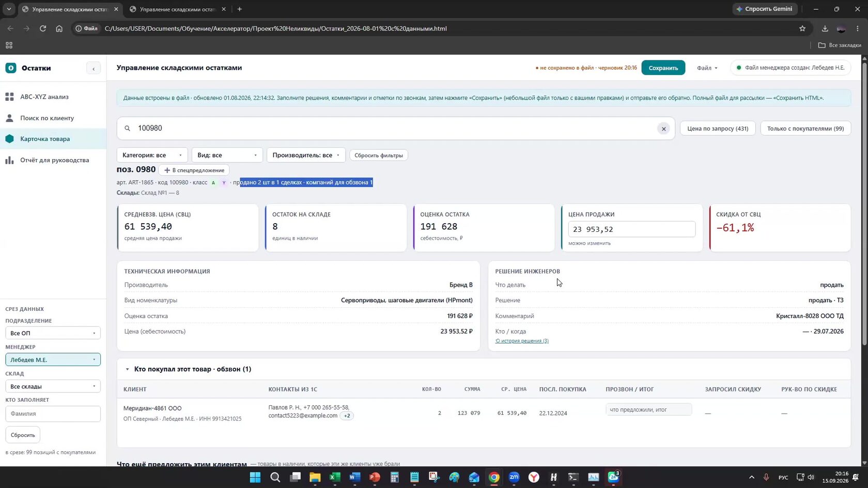Image resolution: width=868 pixels, height=488 pixels.
Task: Click Сбросить фильтры
Action: pos(379,155)
